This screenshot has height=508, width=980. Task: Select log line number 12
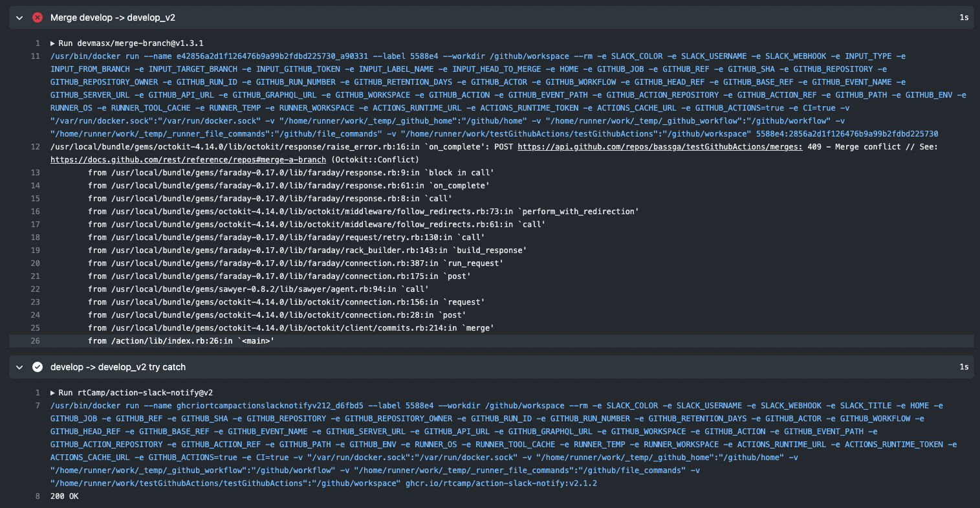(x=36, y=147)
